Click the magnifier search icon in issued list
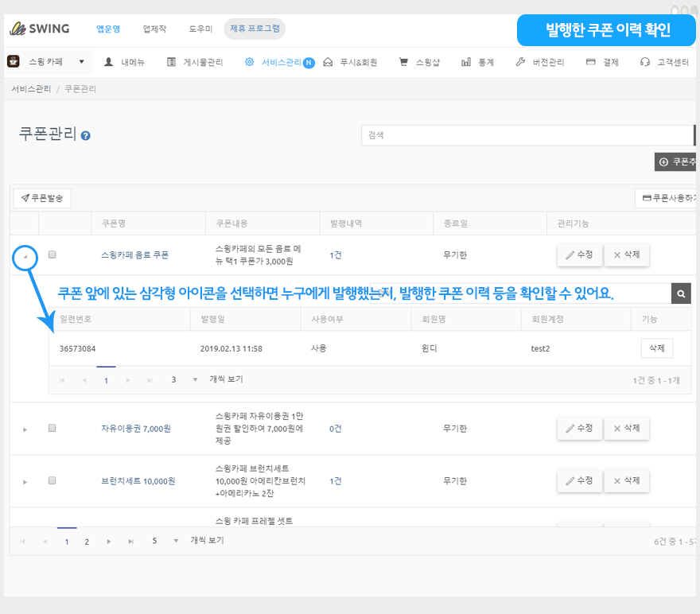Screen dimensions: 700x614 [x=681, y=293]
